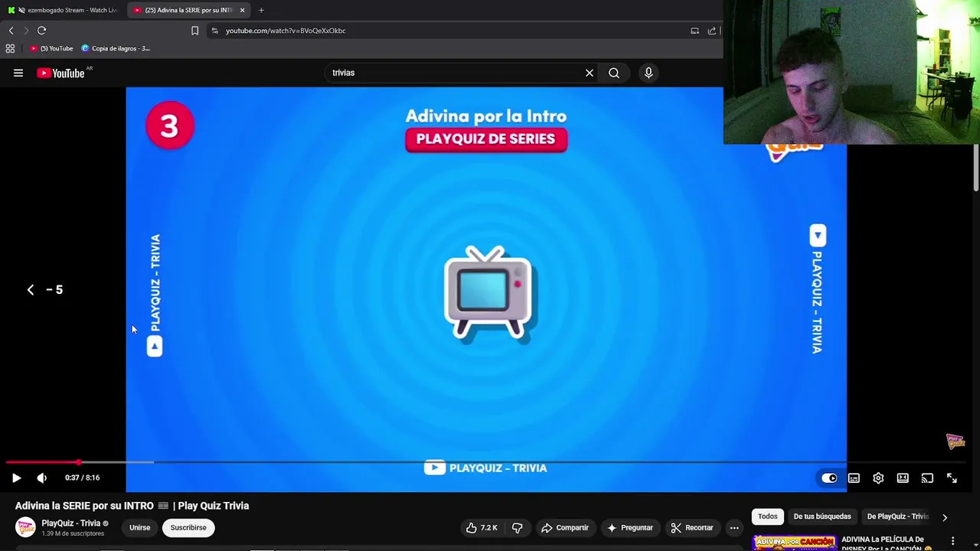980x551 pixels.
Task: Open the Copia de ilagros bookmark
Action: 116,48
